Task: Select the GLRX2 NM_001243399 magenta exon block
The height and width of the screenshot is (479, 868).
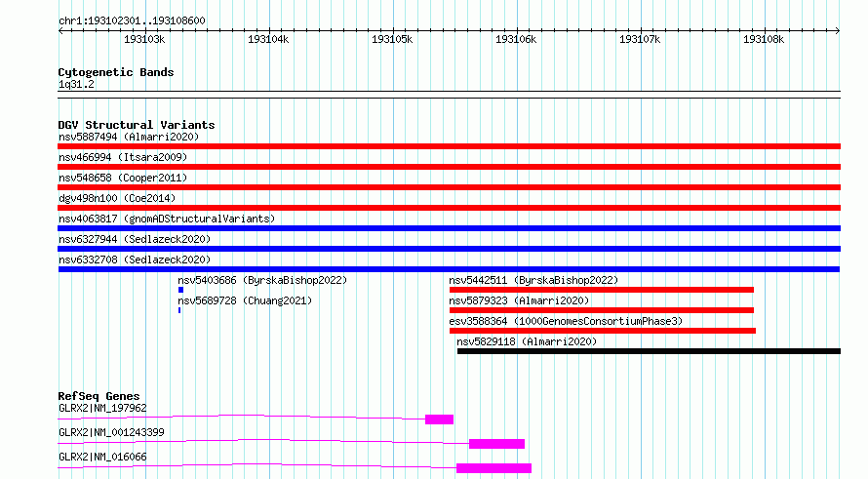Action: [496, 444]
